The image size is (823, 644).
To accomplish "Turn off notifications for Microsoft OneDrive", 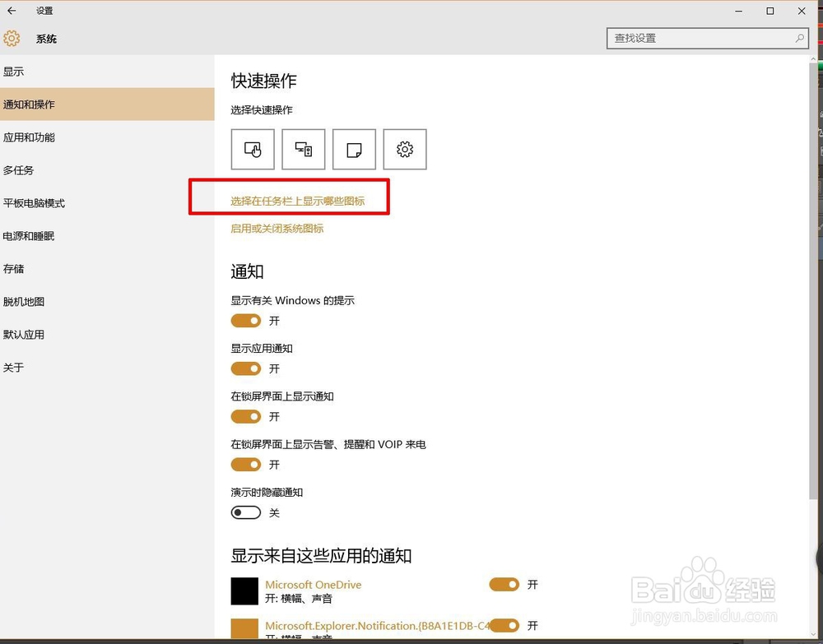I will click(x=504, y=584).
